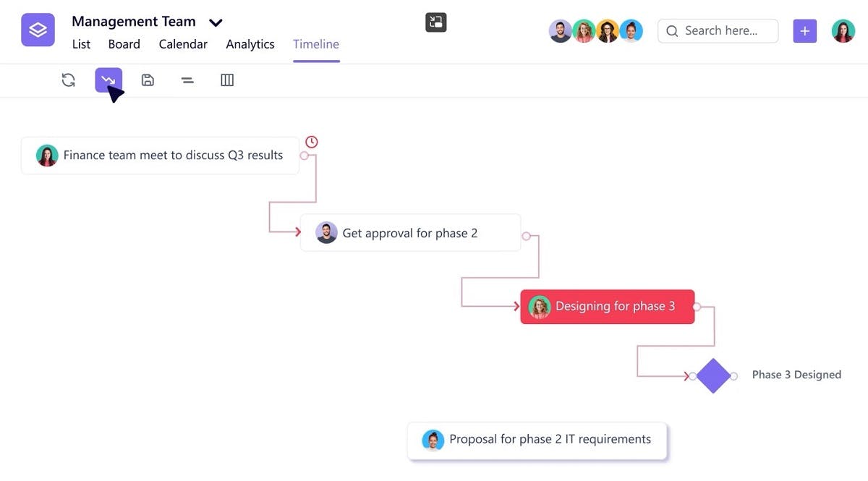Click the Search here input field

pos(718,30)
